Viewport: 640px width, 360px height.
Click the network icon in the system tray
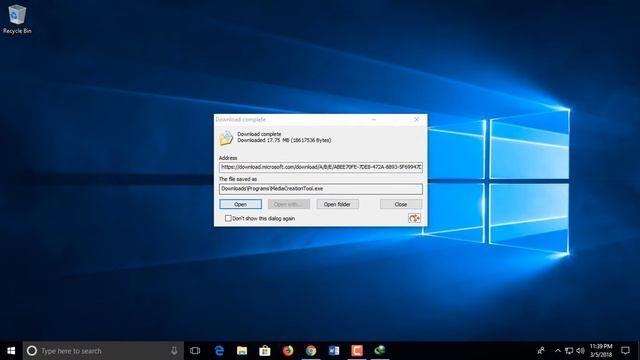(569, 351)
